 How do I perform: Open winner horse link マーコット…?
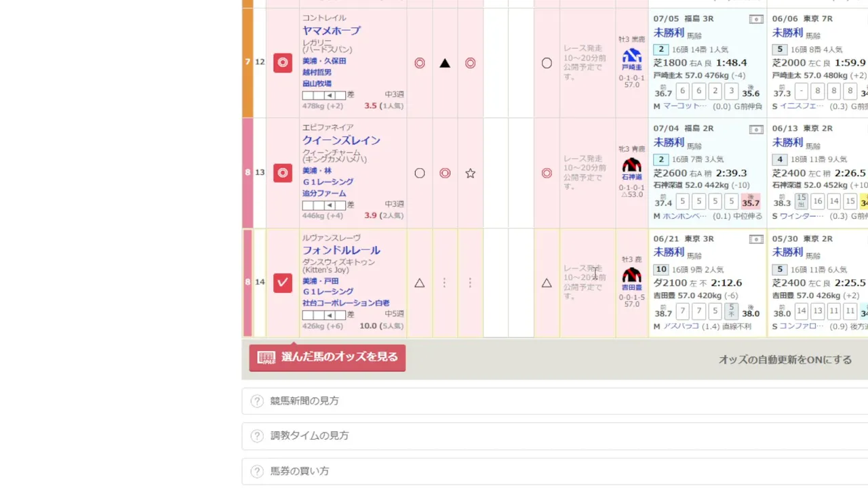coord(685,106)
